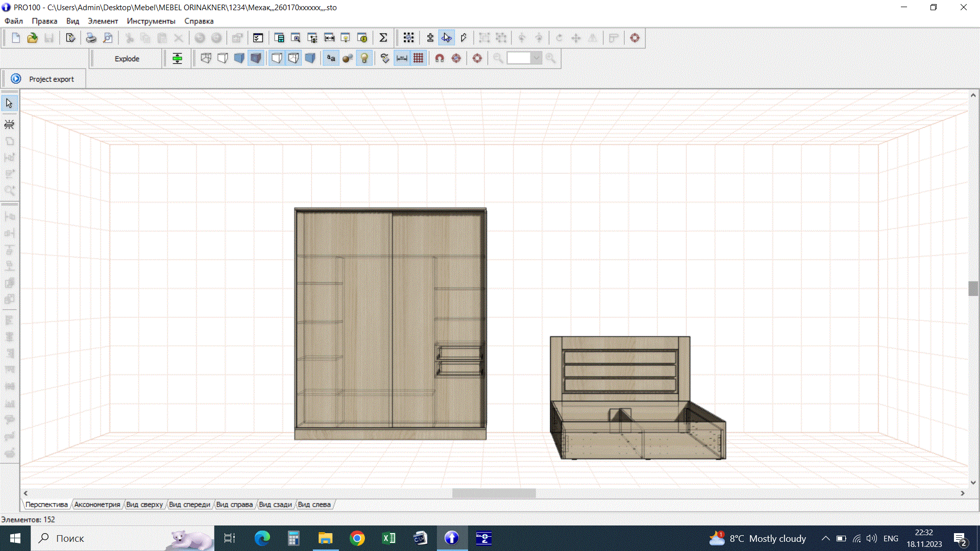Click the Sigma report icon
The image size is (980, 551).
point(383,37)
